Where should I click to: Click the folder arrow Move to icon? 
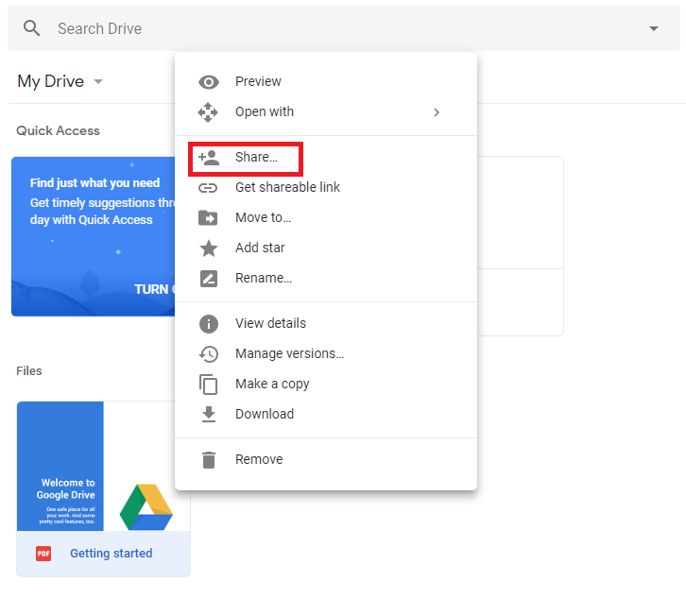(x=208, y=218)
